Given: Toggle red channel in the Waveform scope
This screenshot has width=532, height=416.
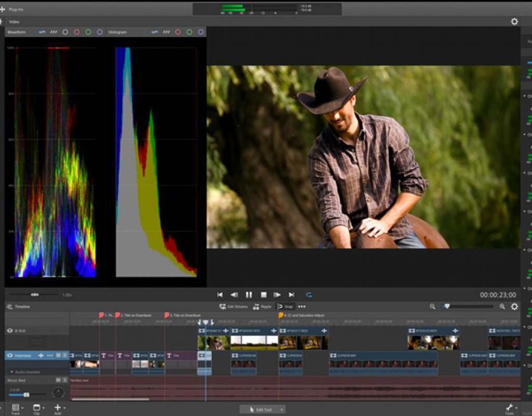Looking at the screenshot, I should [77, 32].
